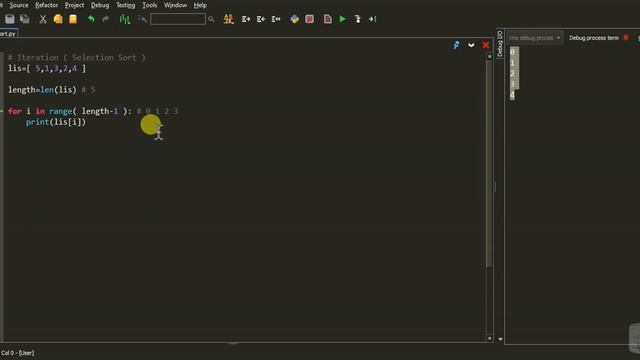Click the 'Col 0 - [User]' status bar text
Image resolution: width=640 pixels, height=360 pixels.
point(18,353)
